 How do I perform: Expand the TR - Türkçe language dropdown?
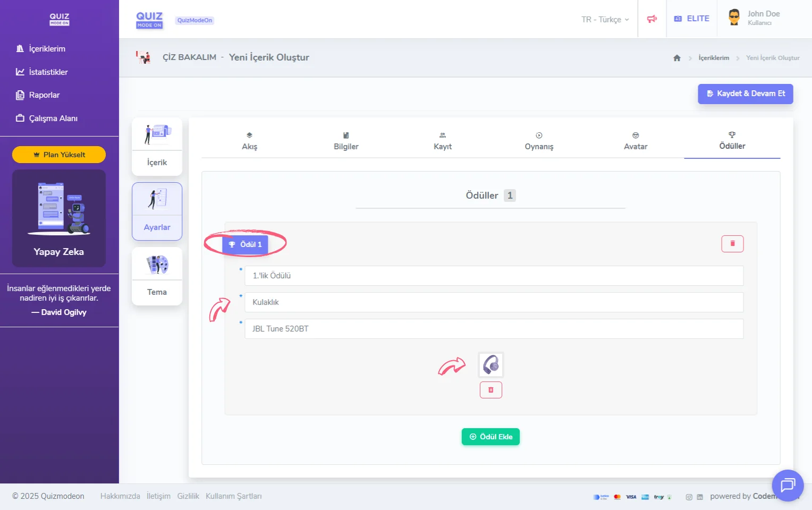click(x=605, y=20)
